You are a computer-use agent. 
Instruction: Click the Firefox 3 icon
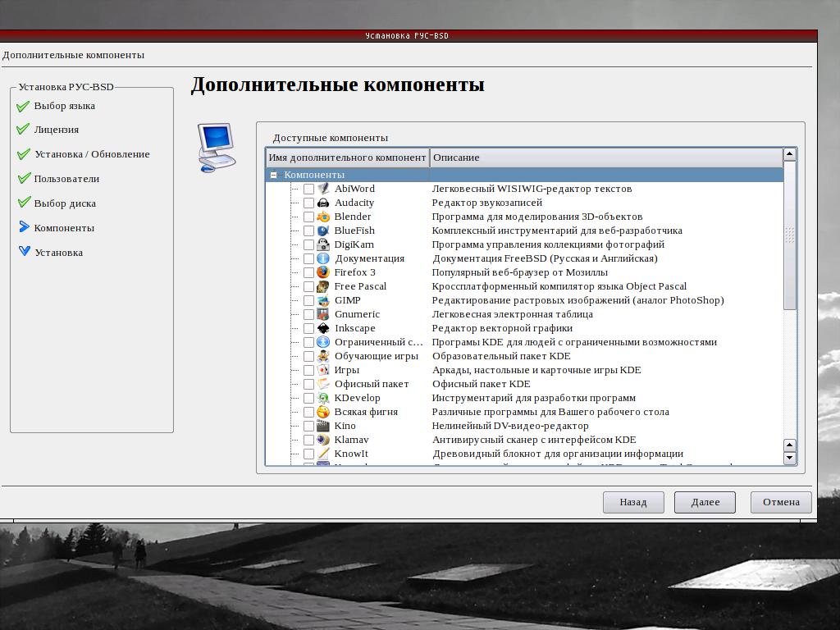coord(323,272)
